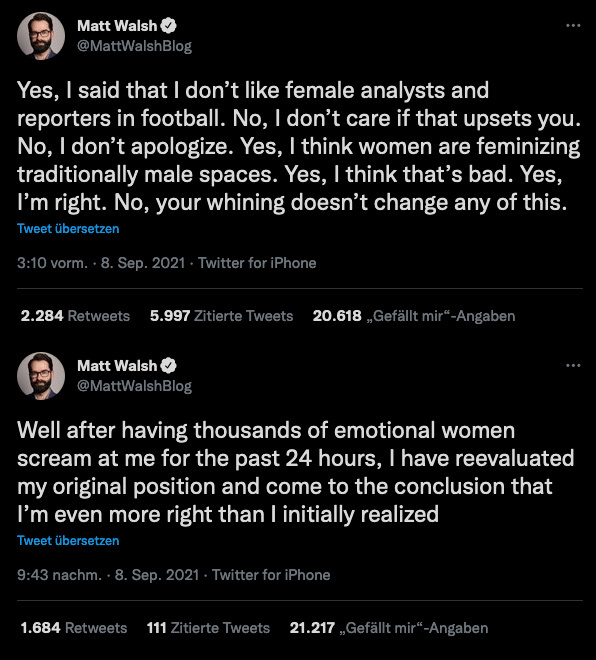The height and width of the screenshot is (660, 596).
Task: View the 1.684 Retweets list
Action: 74,628
